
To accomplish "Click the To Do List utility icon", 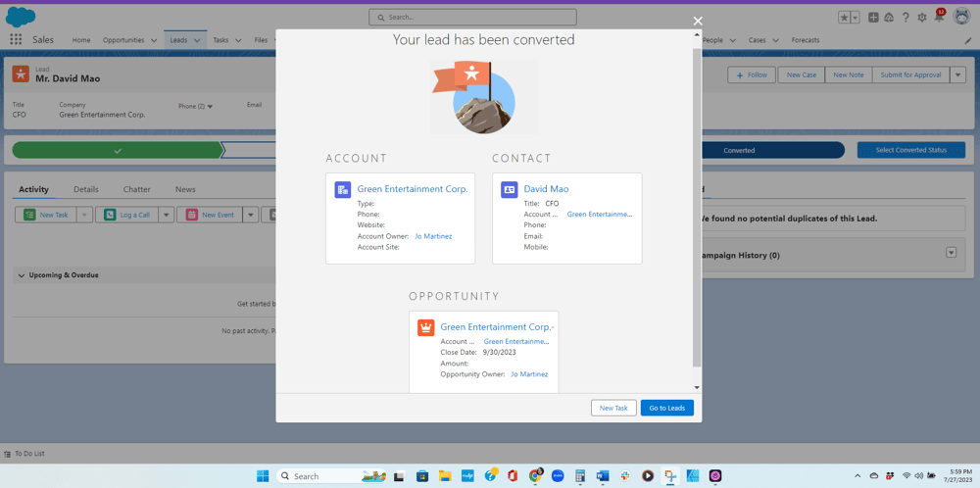I will point(8,454).
